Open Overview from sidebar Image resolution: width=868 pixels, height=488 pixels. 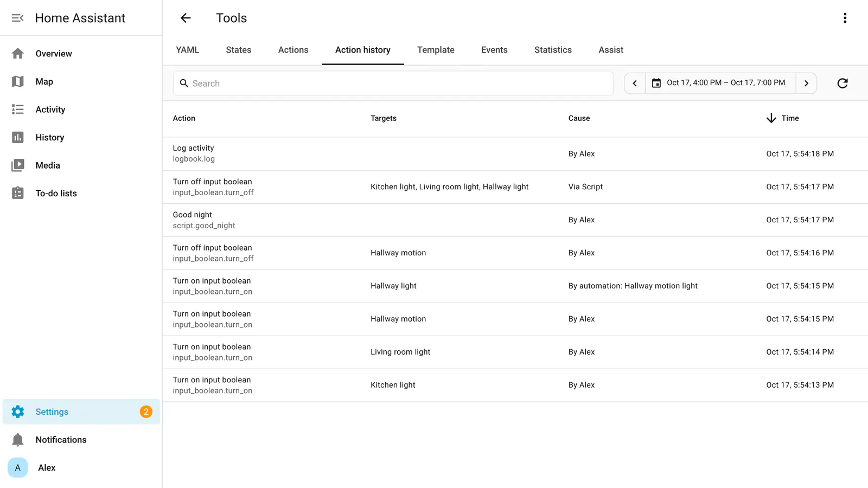(81, 54)
